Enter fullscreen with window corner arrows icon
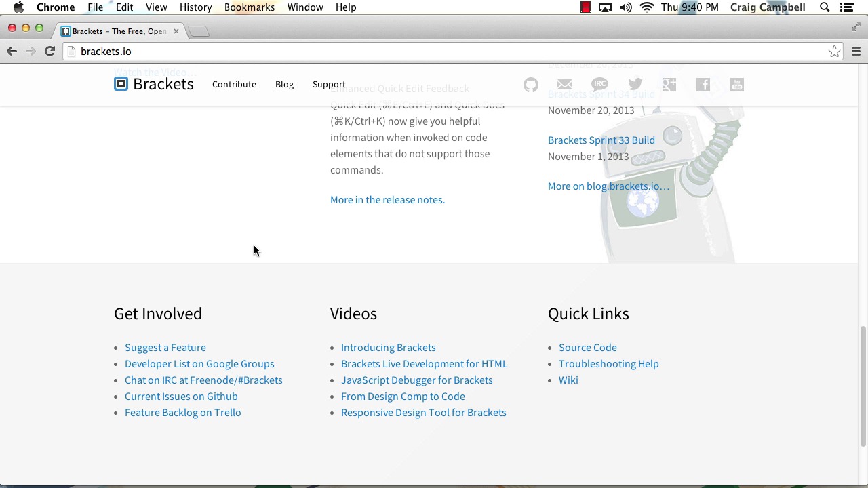The height and width of the screenshot is (488, 868). pos(856,27)
